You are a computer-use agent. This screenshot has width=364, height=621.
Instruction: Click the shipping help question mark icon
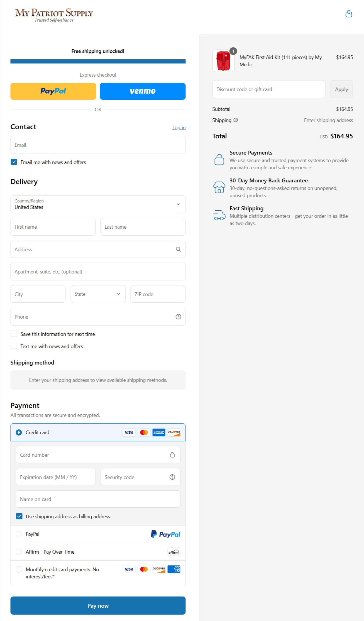pos(236,120)
